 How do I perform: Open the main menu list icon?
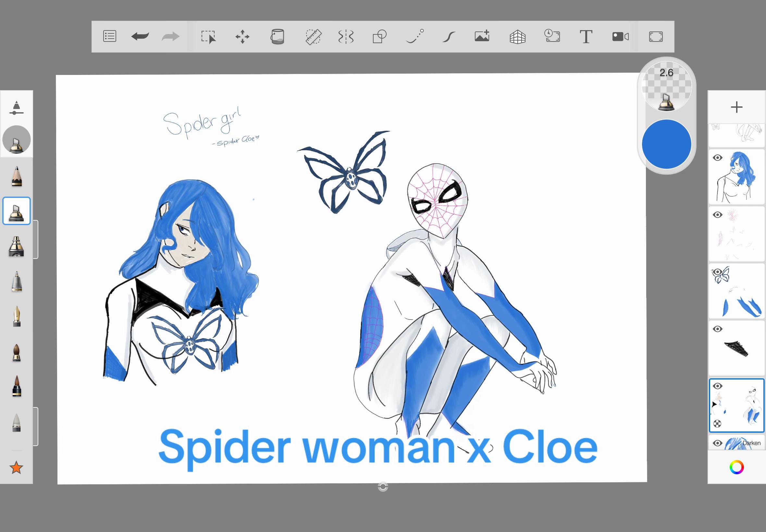pos(109,36)
